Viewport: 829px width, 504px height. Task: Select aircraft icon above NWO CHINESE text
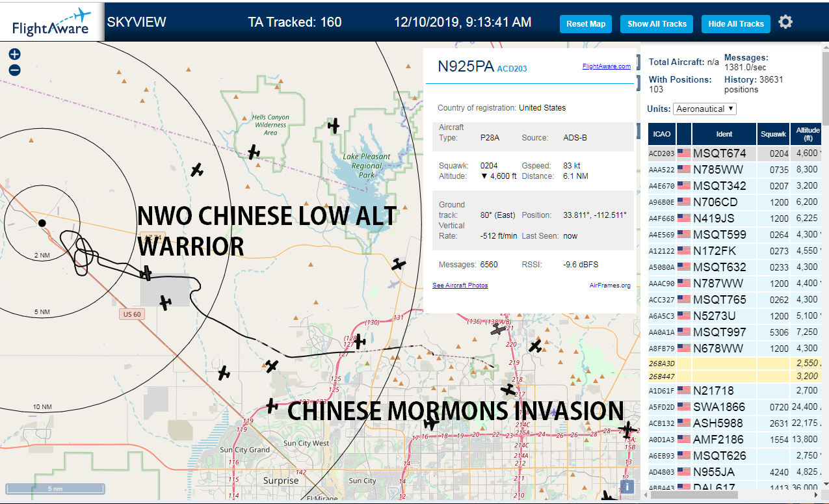(x=197, y=170)
